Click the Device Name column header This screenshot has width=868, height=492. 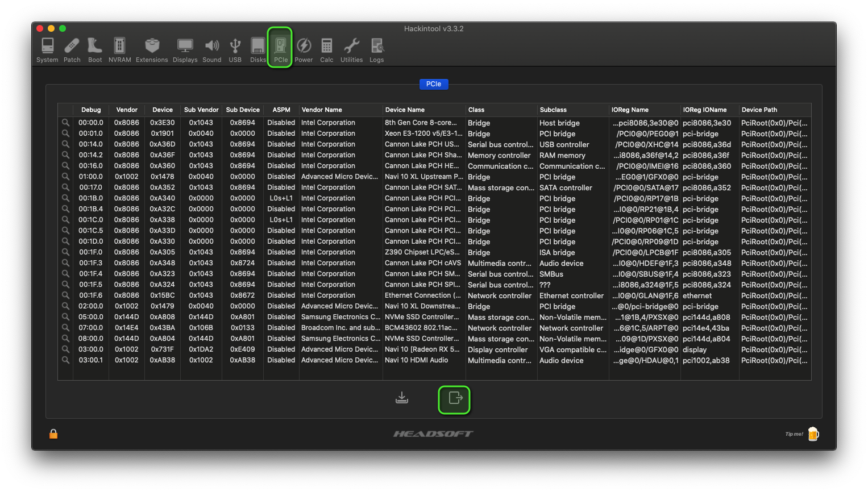(x=424, y=110)
